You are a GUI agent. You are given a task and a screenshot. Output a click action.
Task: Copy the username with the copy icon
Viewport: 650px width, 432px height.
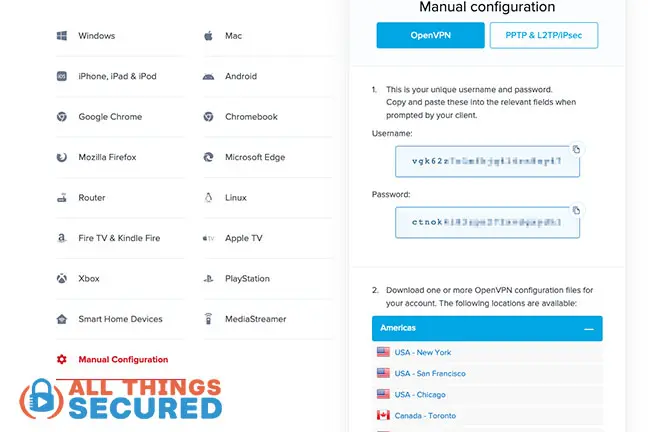(576, 150)
